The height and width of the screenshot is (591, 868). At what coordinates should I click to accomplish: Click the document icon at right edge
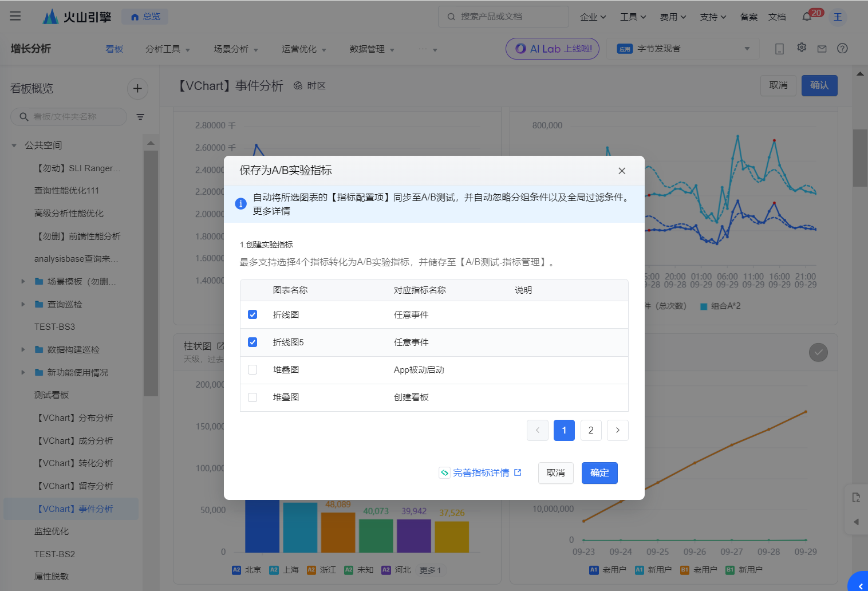click(856, 497)
